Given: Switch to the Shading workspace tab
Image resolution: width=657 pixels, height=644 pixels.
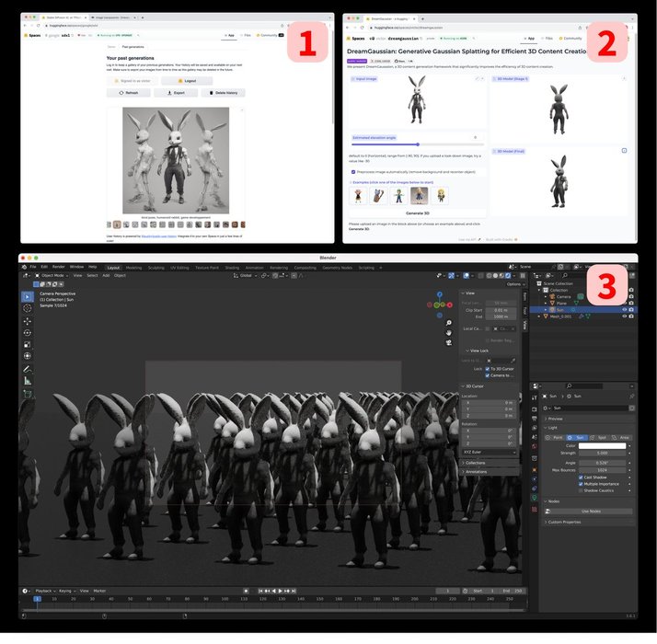Looking at the screenshot, I should pos(232,268).
